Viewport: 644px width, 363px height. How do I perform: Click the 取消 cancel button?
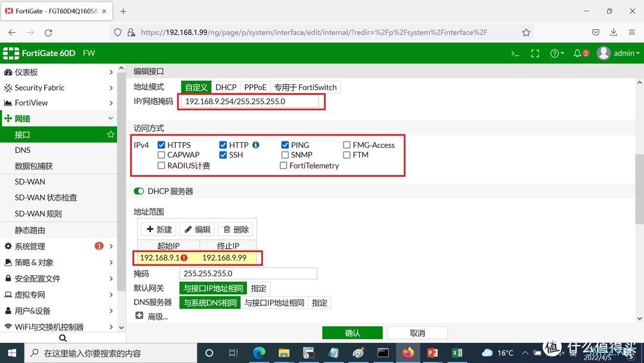[x=417, y=333]
